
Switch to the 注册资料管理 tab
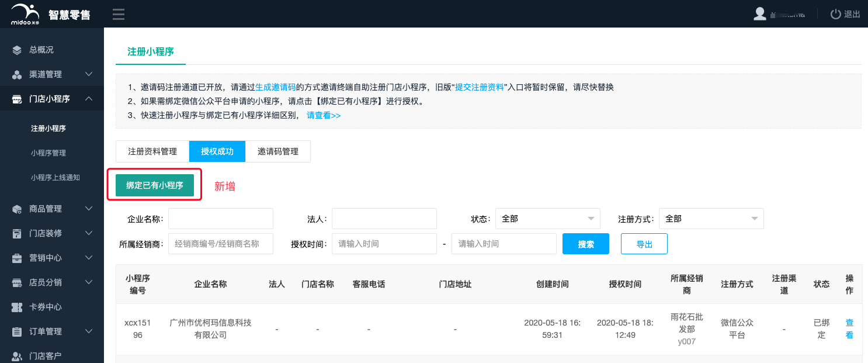point(152,151)
